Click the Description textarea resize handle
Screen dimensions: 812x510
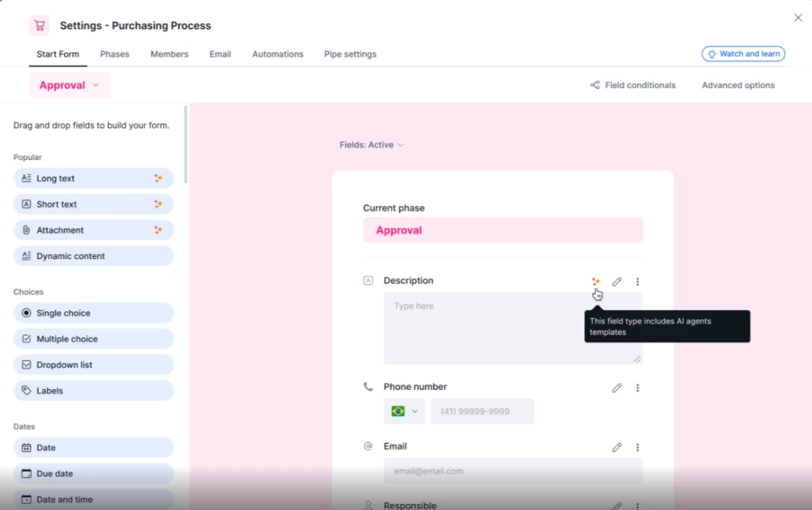[637, 359]
